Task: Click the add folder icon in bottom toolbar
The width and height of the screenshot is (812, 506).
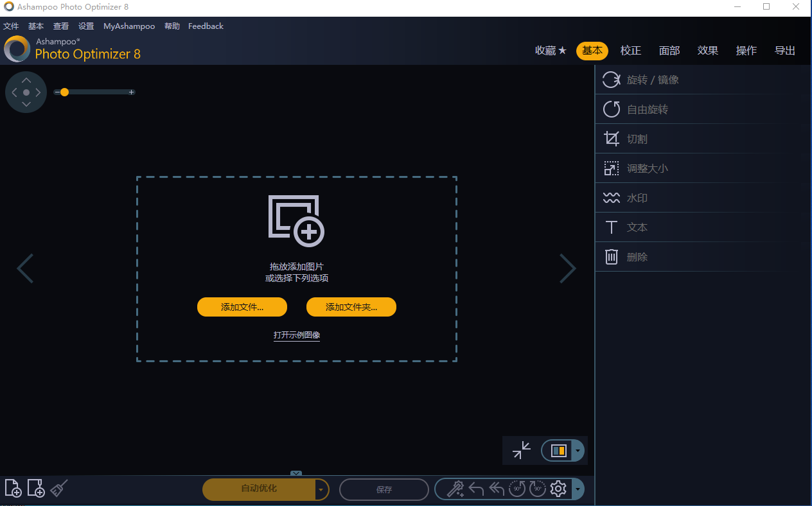Action: click(36, 488)
